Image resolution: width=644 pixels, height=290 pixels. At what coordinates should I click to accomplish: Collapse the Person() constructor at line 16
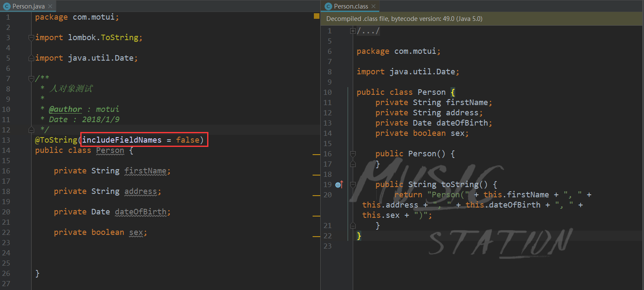[x=353, y=154]
